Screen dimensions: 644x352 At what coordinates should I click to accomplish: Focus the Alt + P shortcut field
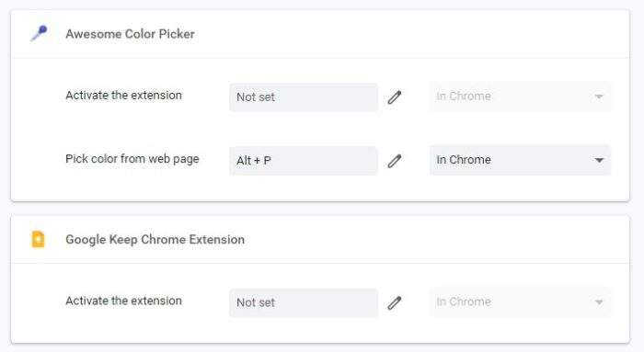pos(304,161)
